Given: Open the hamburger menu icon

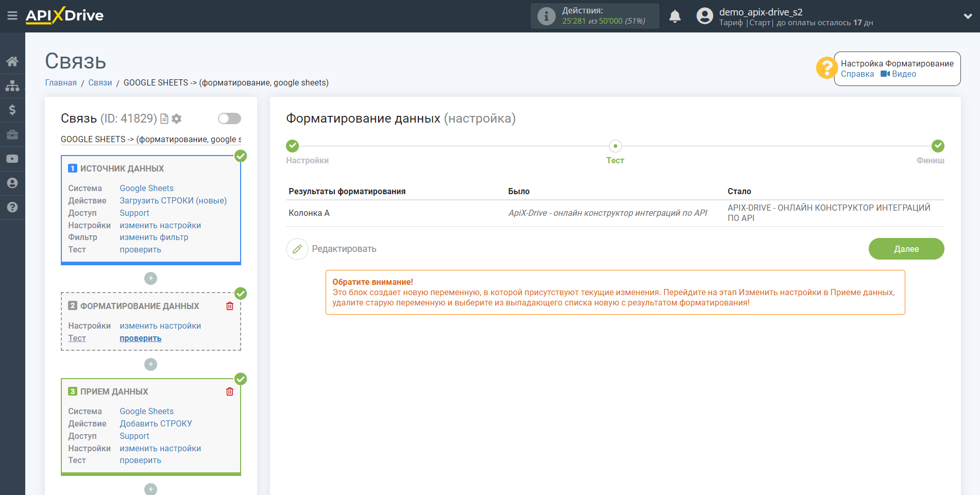Looking at the screenshot, I should [12, 16].
